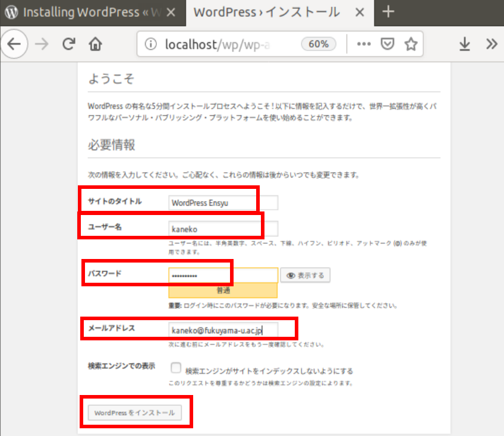Image resolution: width=504 pixels, height=436 pixels.
Task: Reload the current page
Action: 69,44
